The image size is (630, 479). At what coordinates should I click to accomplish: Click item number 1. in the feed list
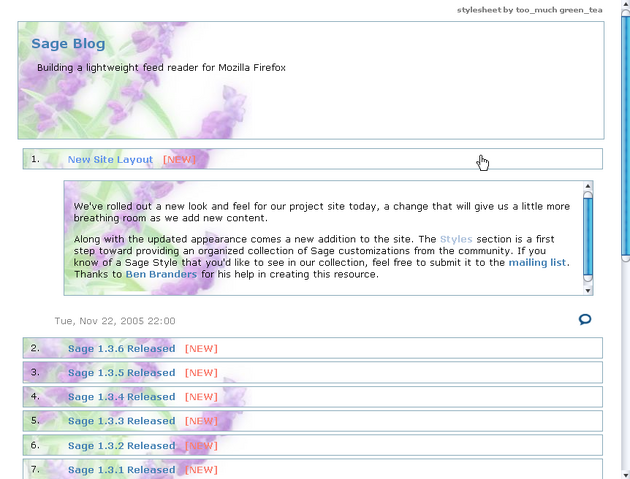pos(35,159)
